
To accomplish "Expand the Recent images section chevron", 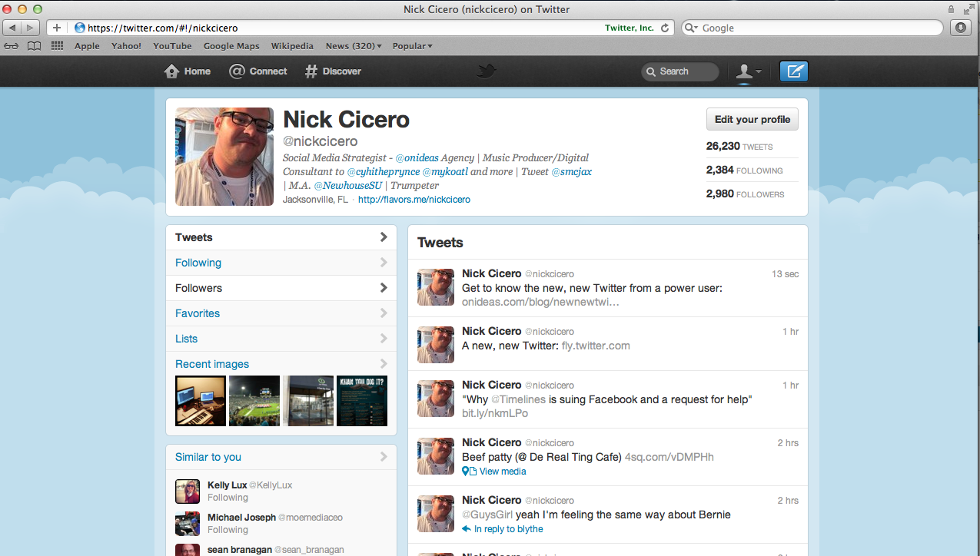I will coord(384,364).
